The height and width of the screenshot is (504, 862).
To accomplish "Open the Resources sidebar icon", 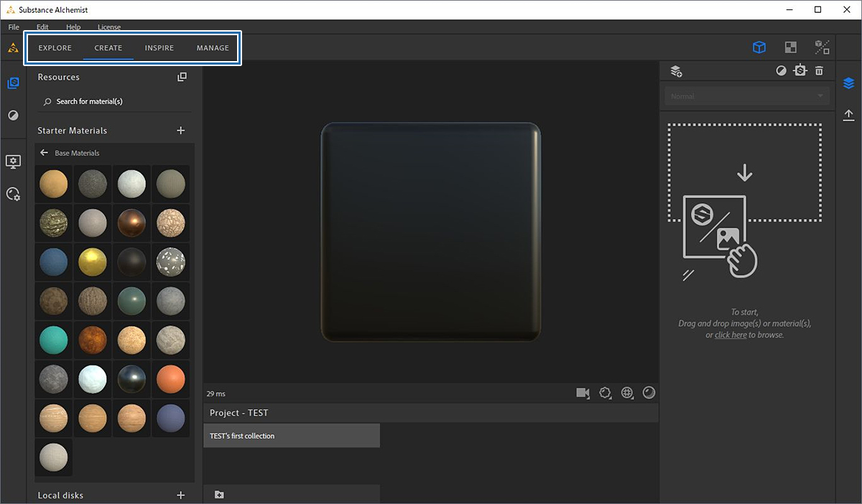I will pos(13,83).
